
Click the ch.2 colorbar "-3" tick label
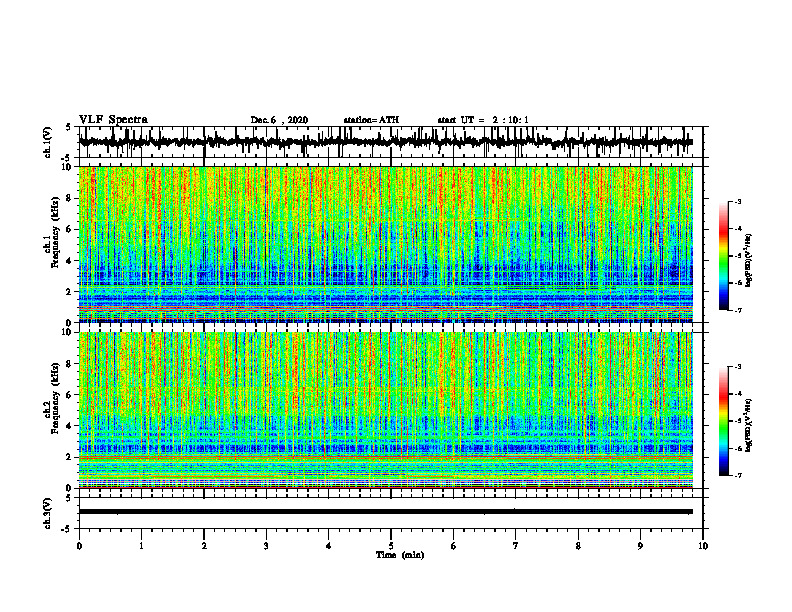click(x=738, y=367)
